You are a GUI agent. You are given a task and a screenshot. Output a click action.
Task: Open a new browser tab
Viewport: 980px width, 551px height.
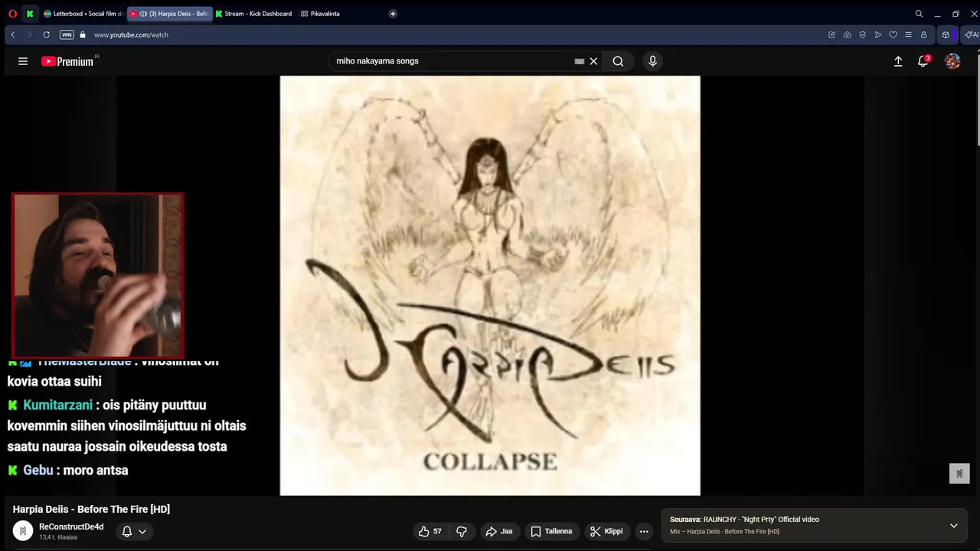[393, 14]
